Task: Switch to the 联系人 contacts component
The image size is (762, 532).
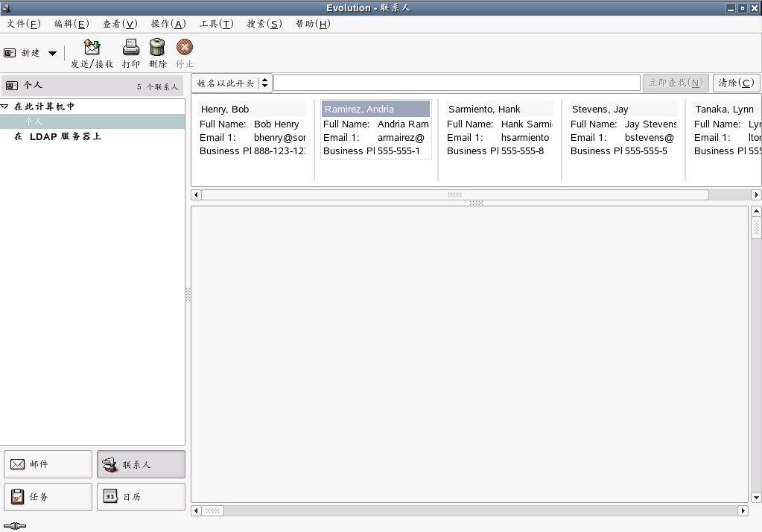Action: coord(141,464)
